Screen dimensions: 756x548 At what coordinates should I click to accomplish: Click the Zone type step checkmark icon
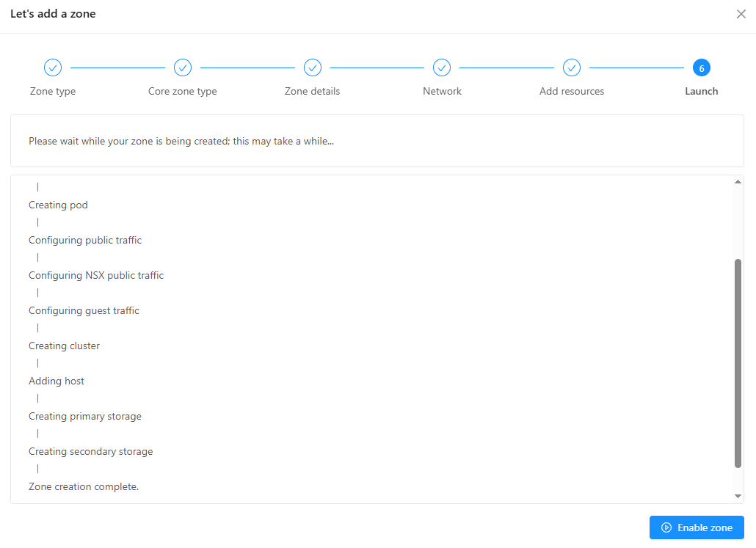(53, 67)
